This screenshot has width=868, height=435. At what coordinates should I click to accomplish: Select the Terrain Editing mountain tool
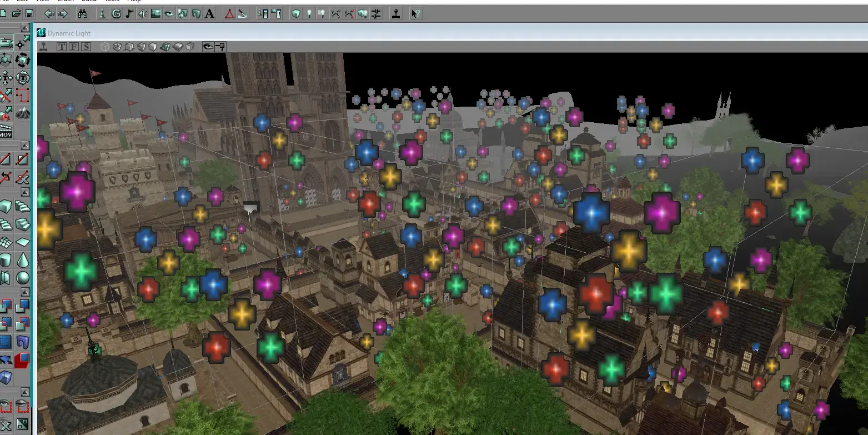coord(23,113)
